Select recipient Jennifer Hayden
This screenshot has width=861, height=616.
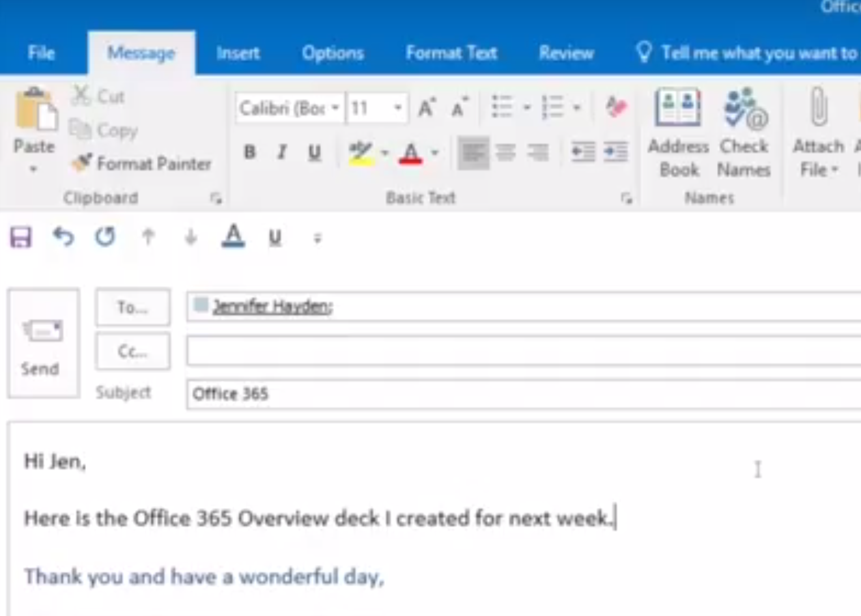[x=272, y=306]
